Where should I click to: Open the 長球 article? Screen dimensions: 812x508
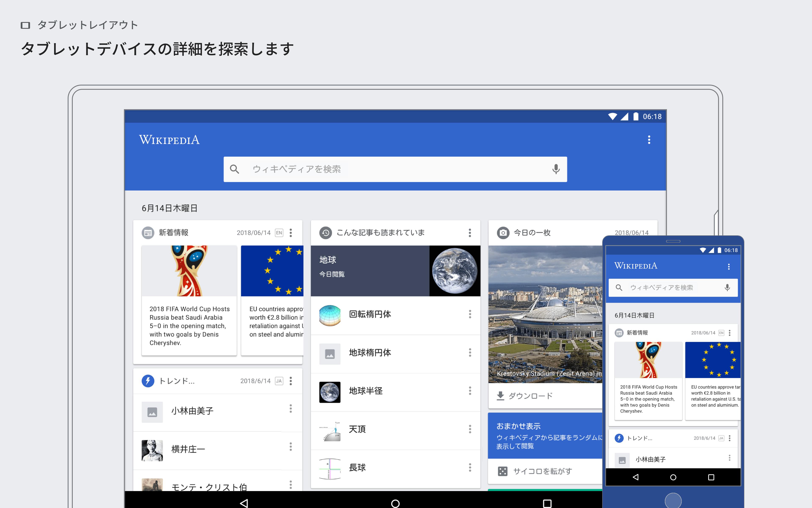(395, 469)
